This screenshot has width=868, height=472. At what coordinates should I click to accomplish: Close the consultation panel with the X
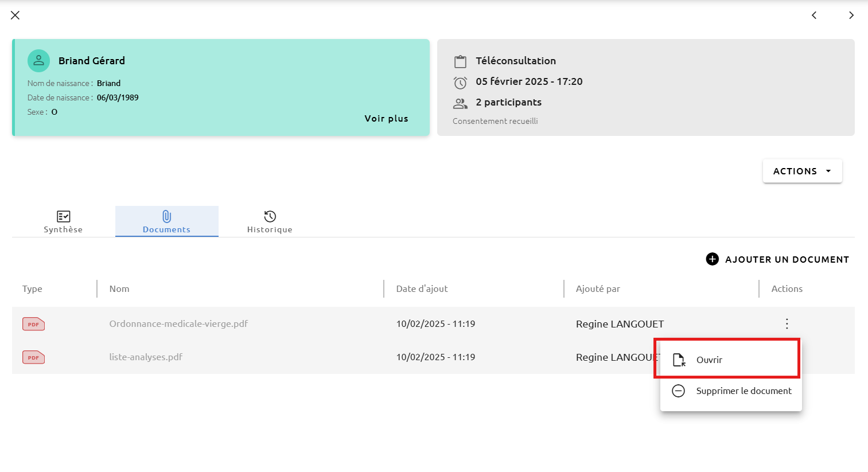point(15,15)
